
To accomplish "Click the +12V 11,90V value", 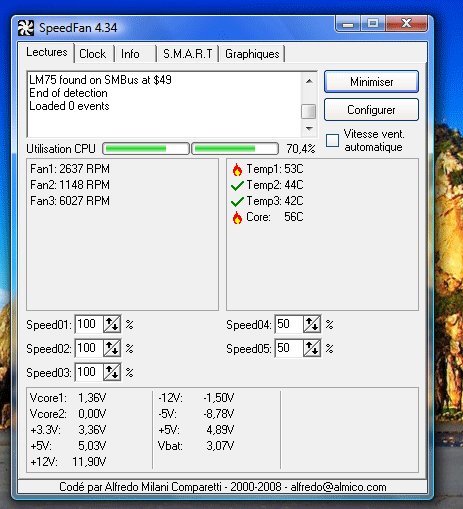I will pos(89,462).
